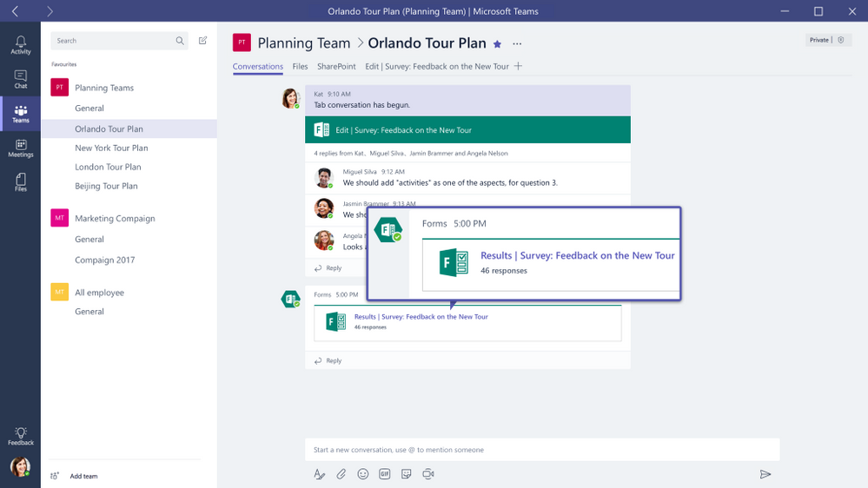The height and width of the screenshot is (488, 868).
Task: Select the Teams sidebar icon
Action: pyautogui.click(x=21, y=114)
